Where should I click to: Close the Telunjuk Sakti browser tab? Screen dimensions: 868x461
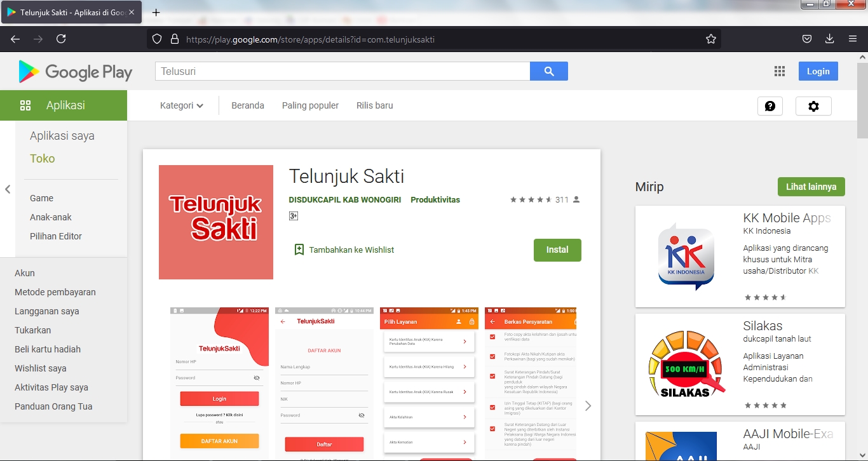[132, 12]
